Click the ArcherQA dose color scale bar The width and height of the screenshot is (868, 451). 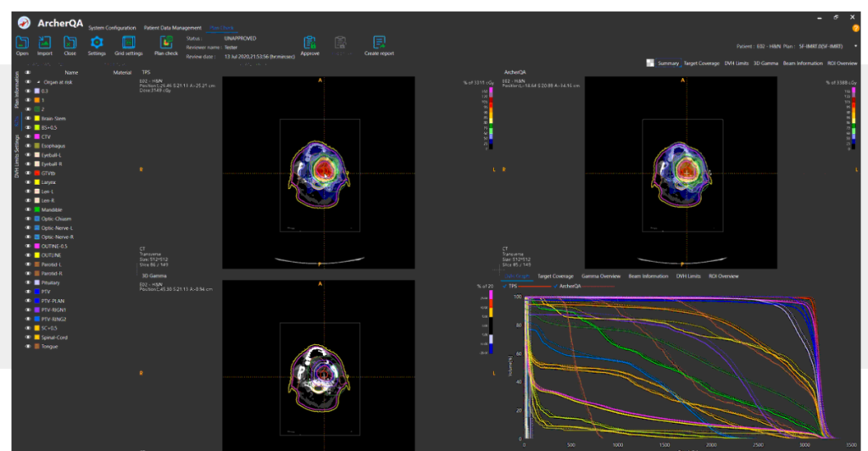[853, 118]
